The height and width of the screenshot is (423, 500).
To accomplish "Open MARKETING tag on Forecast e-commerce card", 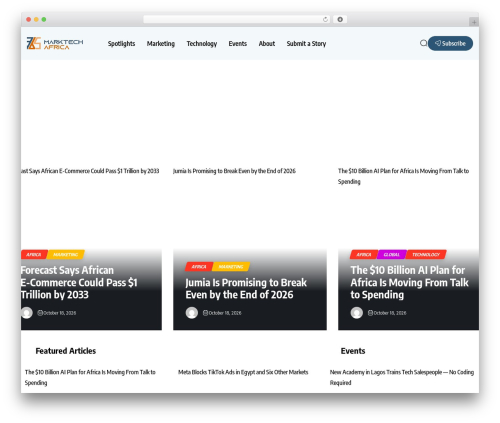I will [66, 255].
